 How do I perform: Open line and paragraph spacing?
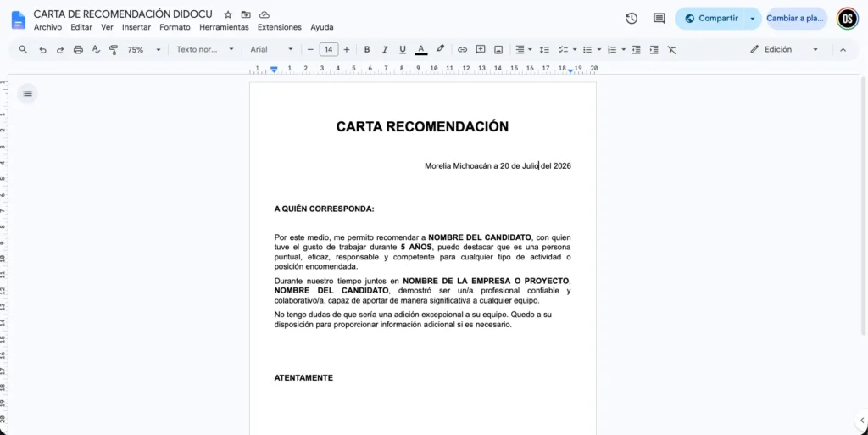click(x=544, y=50)
